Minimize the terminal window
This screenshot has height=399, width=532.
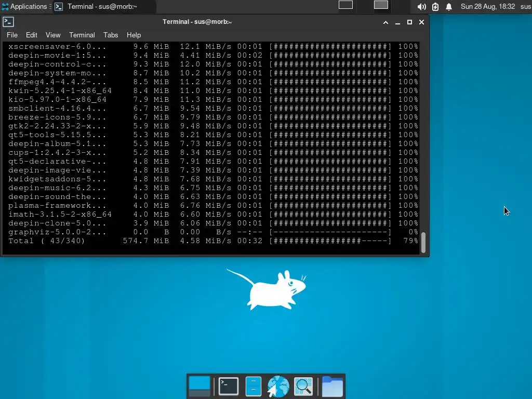397,22
